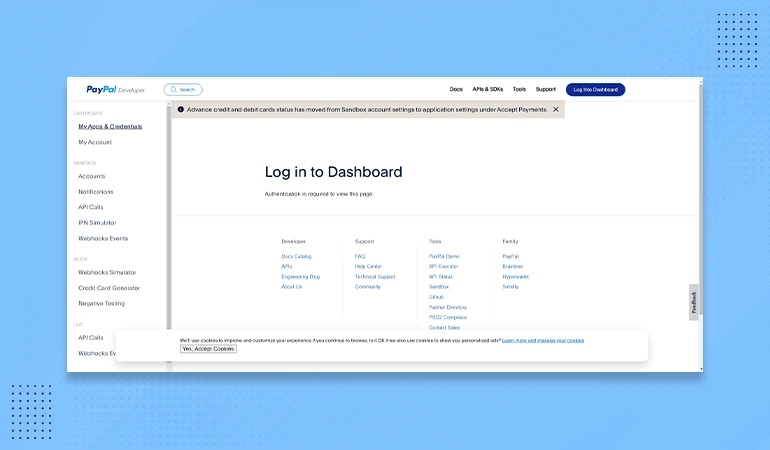The height and width of the screenshot is (450, 770).
Task: Open API Status link
Action: [440, 277]
